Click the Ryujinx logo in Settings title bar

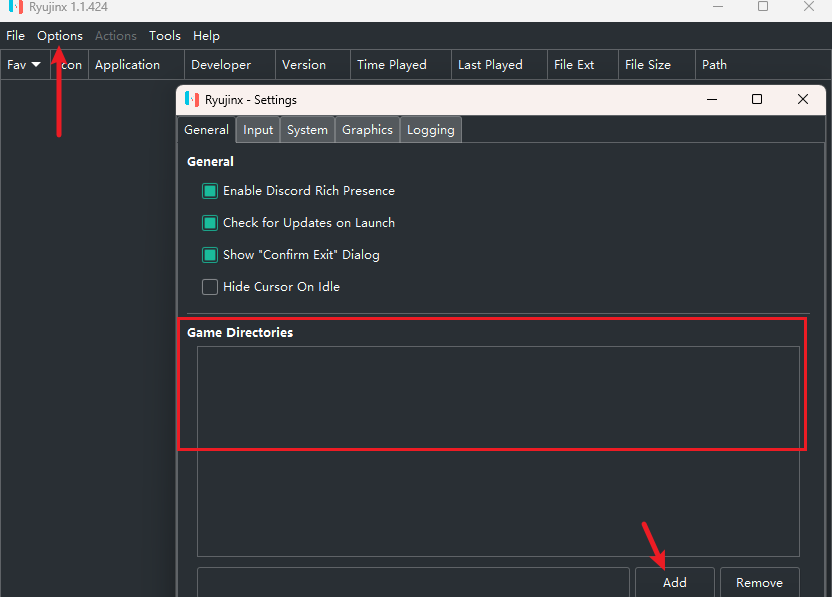[x=192, y=99]
